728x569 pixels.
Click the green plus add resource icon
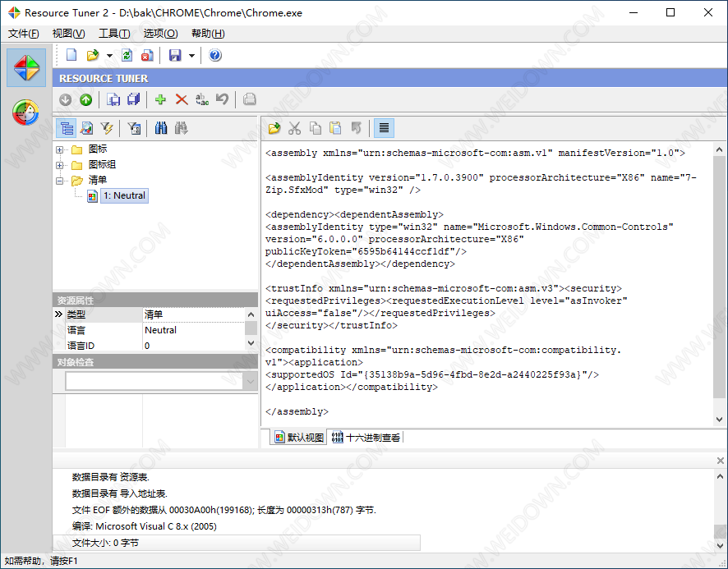tap(160, 99)
